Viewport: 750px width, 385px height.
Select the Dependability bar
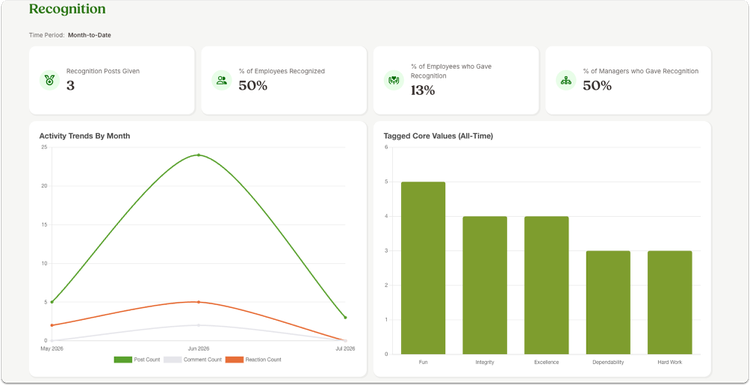coord(608,302)
